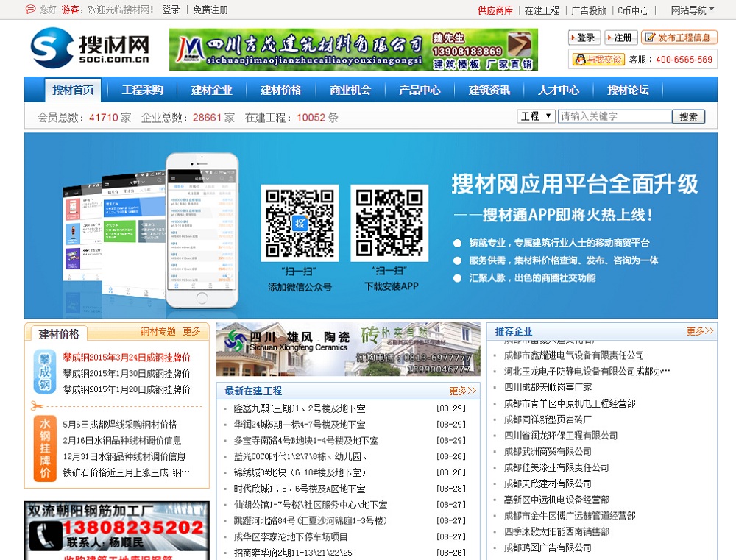
Task: Open 铁矿石价格近三月上涨三成 article
Action: coord(127,472)
